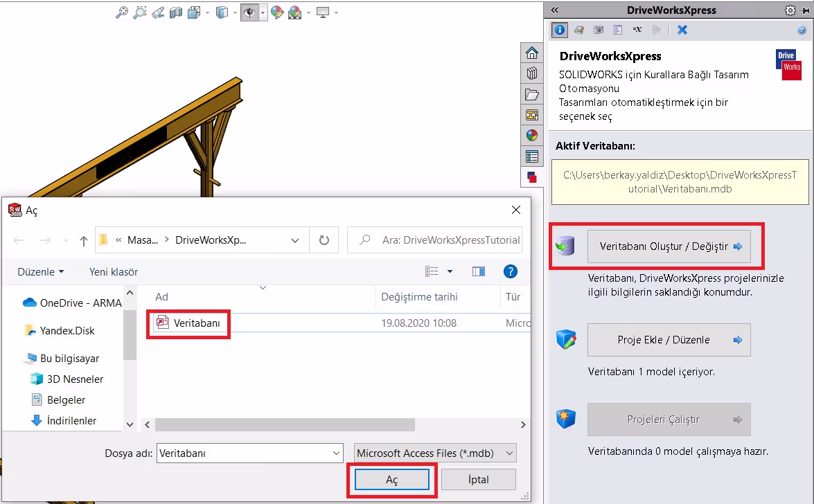This screenshot has width=814, height=504.
Task: Open the SOLIDWORKS Resources home tab
Action: [531, 53]
